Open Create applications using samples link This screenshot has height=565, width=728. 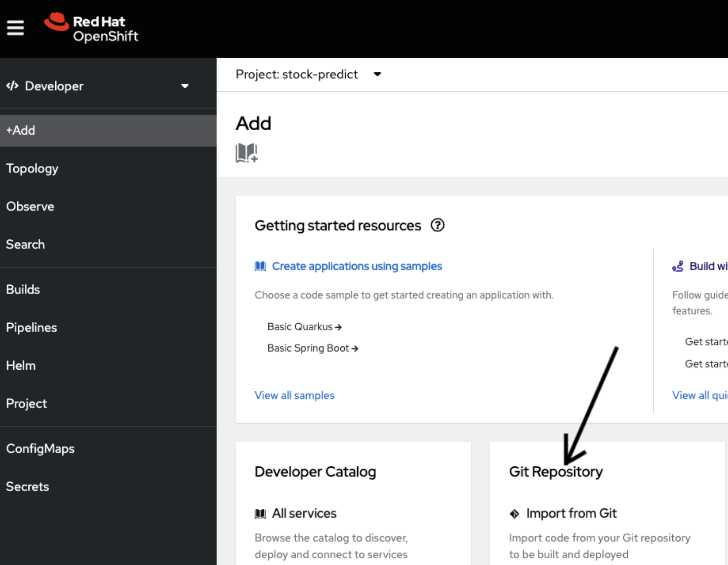(357, 266)
